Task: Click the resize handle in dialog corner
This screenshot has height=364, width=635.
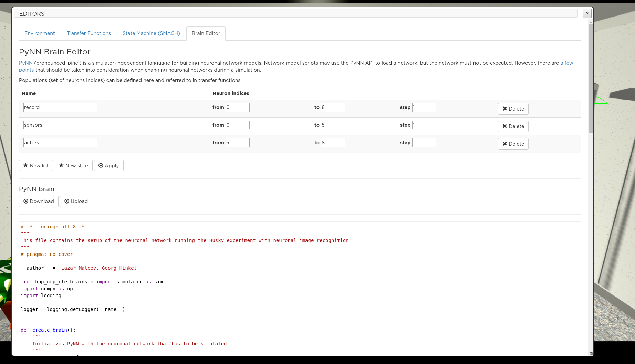Action: click(x=591, y=354)
